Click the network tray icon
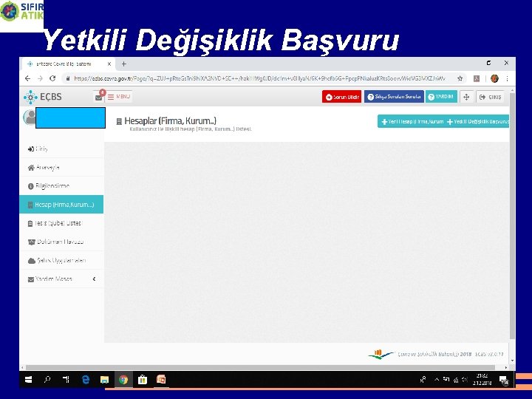This screenshot has height=399, width=532. (456, 380)
